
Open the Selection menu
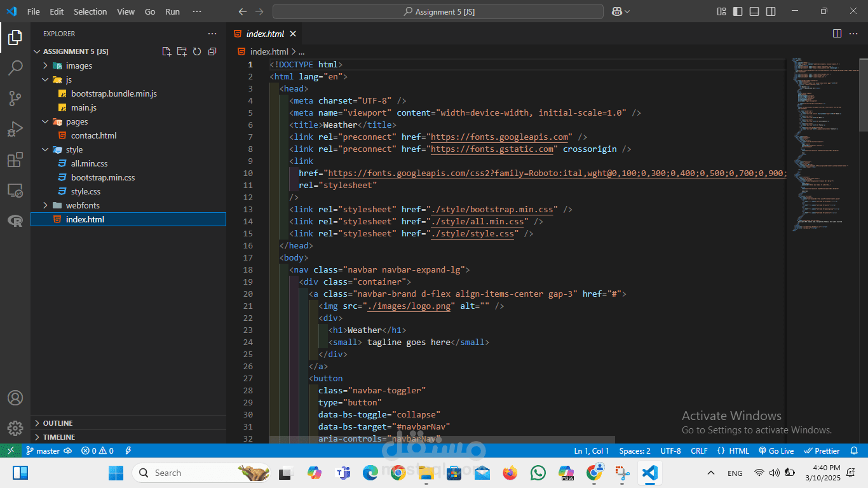click(x=90, y=11)
